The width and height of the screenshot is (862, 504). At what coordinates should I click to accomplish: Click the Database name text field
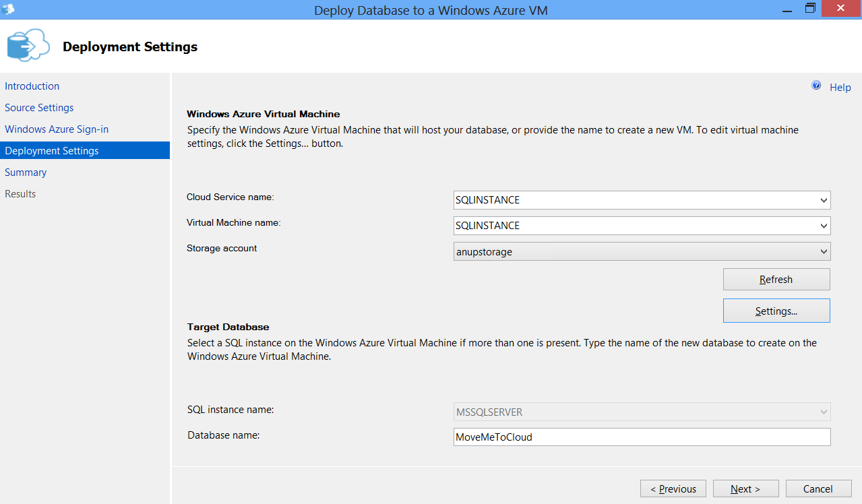(642, 437)
